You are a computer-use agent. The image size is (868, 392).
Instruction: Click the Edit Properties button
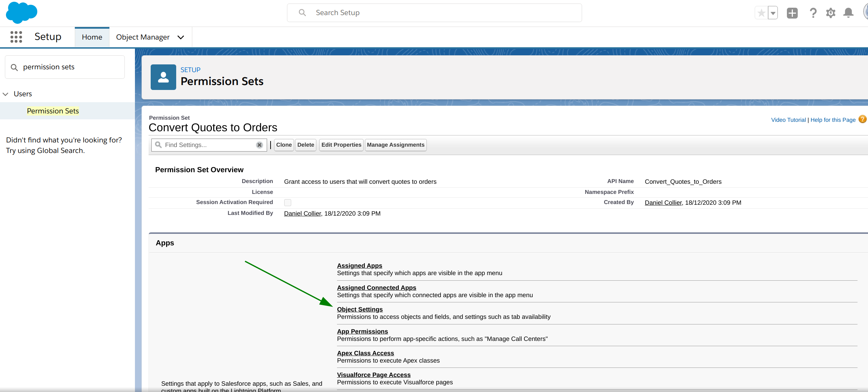(341, 145)
